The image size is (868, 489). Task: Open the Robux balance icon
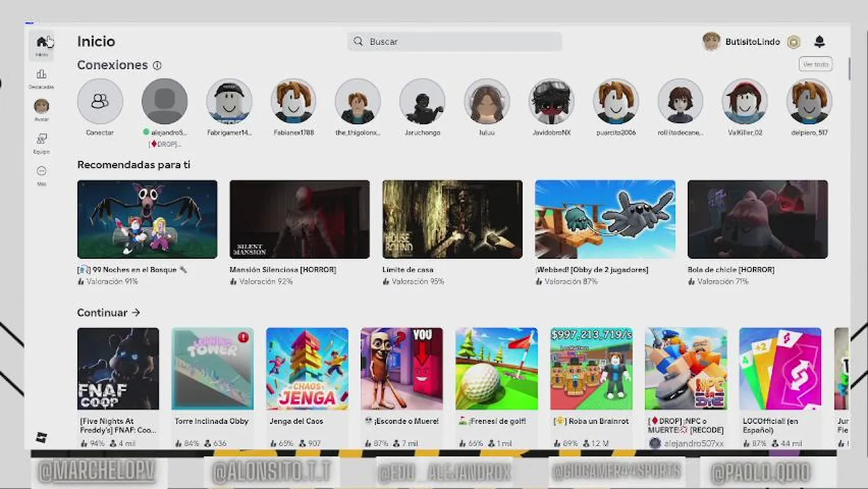click(793, 42)
